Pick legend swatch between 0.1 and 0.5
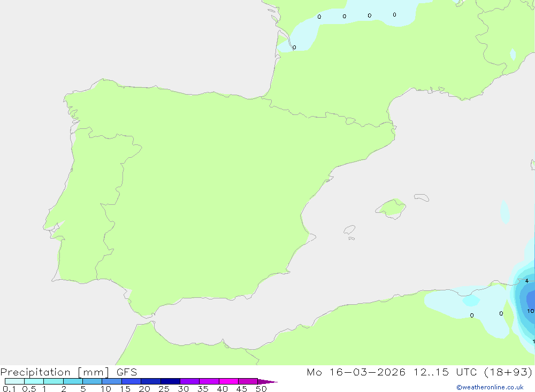 (14, 381)
